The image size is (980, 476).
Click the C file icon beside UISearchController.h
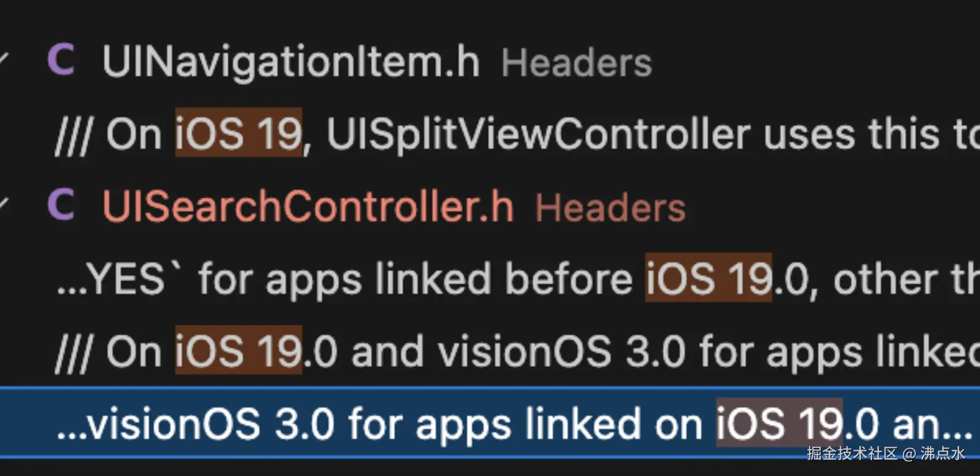[x=61, y=205]
